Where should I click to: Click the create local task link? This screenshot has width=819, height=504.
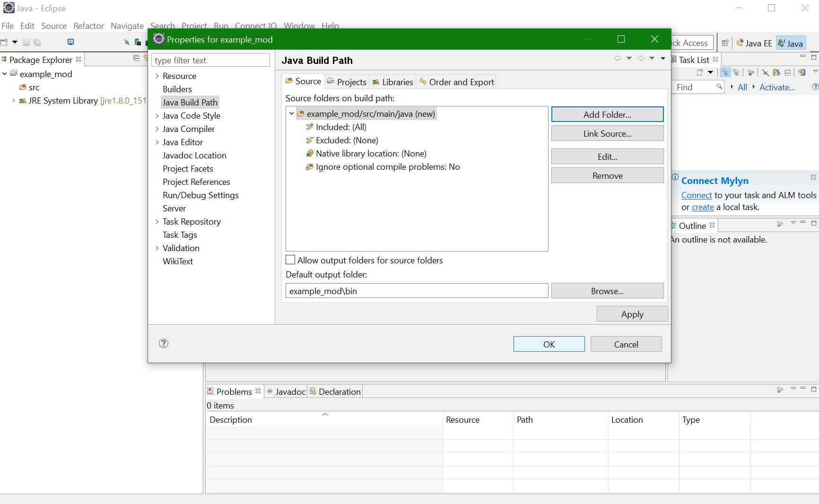pyautogui.click(x=703, y=207)
